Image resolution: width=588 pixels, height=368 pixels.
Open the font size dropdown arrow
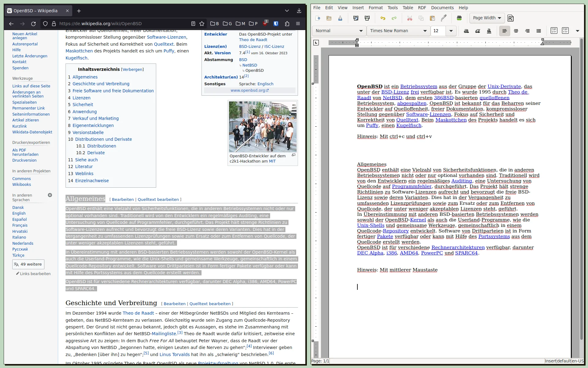pyautogui.click(x=451, y=31)
